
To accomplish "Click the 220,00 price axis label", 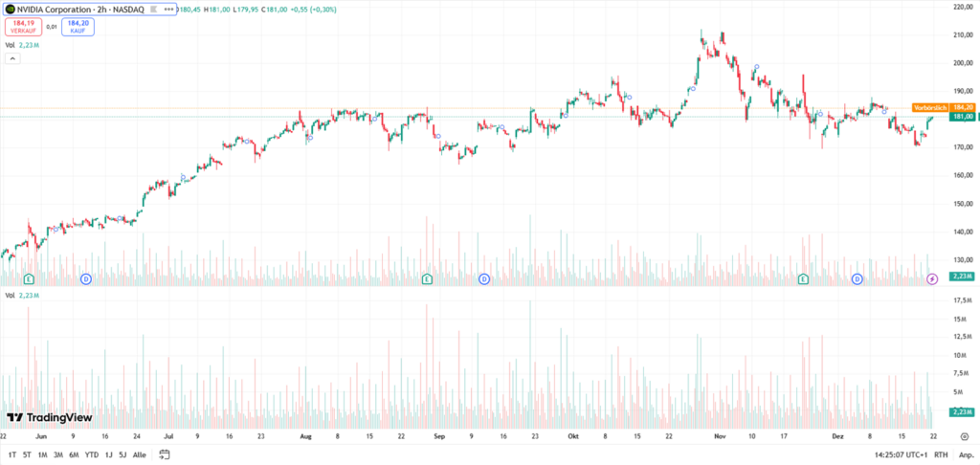I will (963, 7).
